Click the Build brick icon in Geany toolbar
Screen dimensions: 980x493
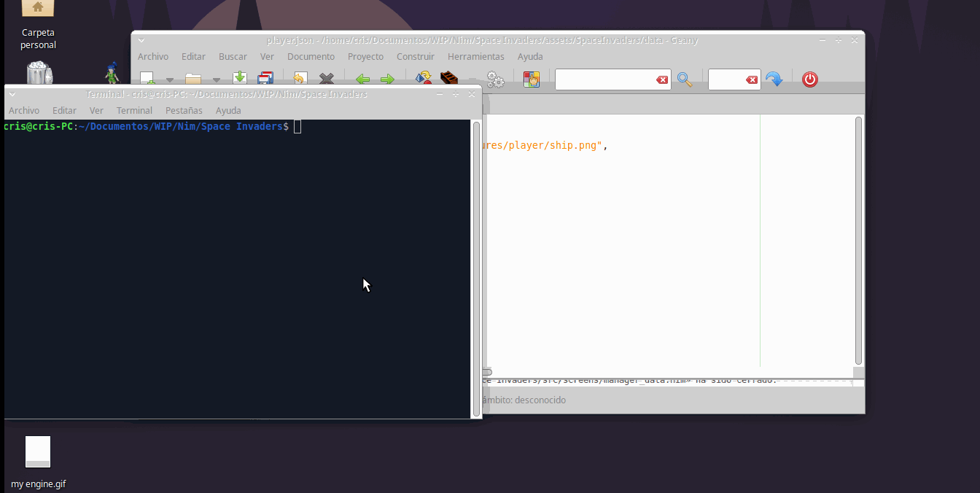point(449,78)
